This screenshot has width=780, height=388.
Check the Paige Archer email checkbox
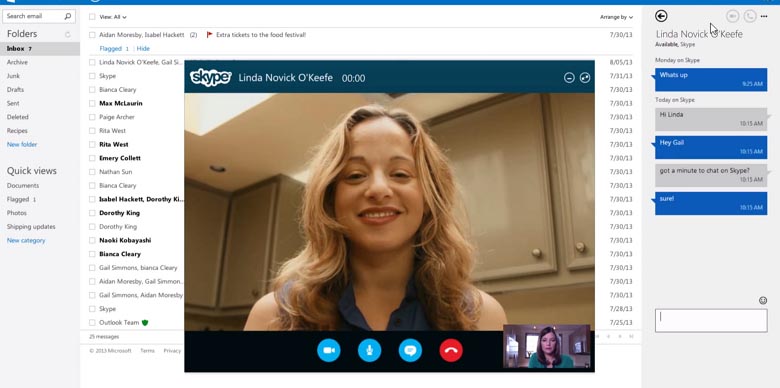[92, 117]
